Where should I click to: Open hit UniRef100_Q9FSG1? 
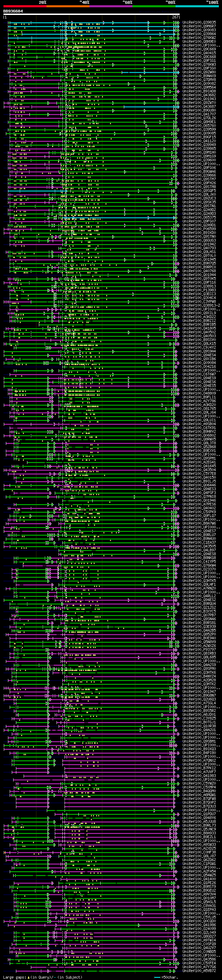pos(199,60)
